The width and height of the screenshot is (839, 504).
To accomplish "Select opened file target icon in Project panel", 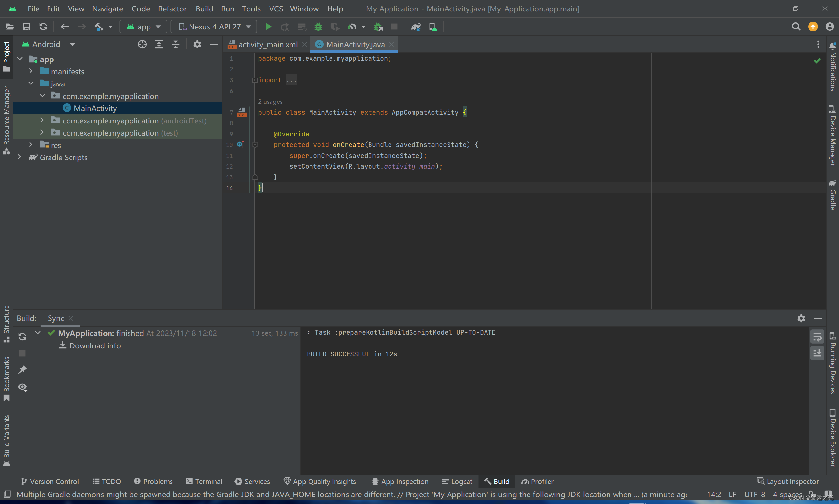I will (142, 44).
